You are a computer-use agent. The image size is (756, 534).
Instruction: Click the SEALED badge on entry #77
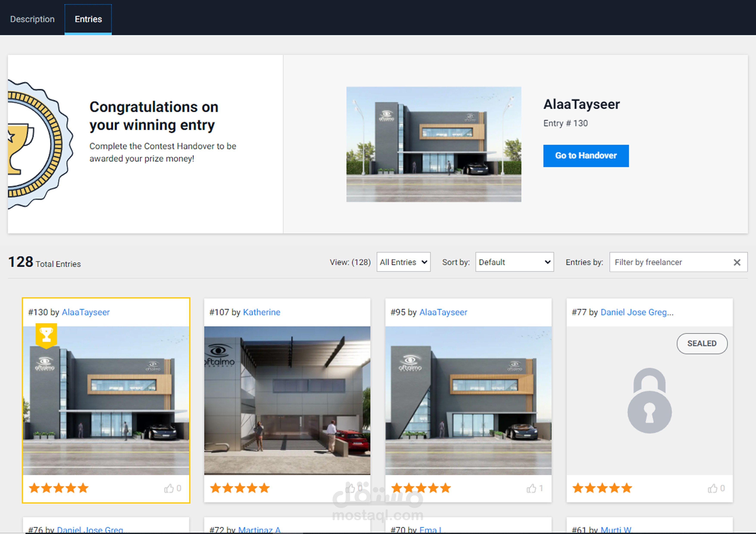point(702,343)
